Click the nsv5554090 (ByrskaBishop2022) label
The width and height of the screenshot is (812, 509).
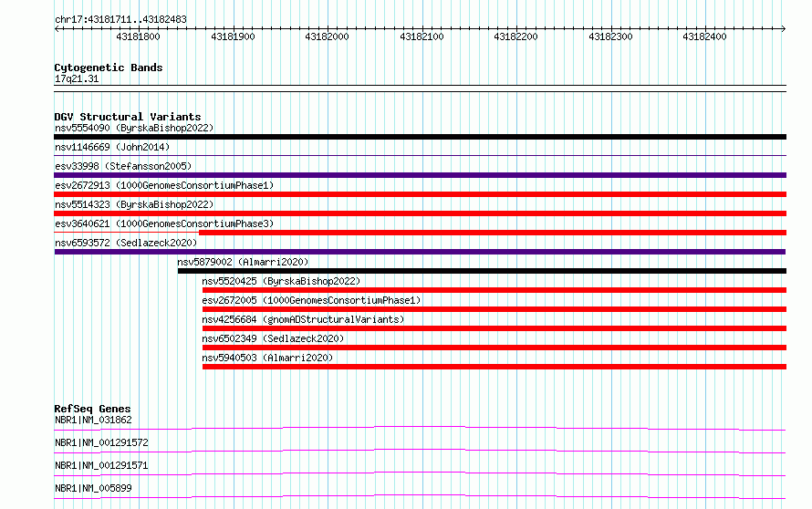[x=134, y=128]
